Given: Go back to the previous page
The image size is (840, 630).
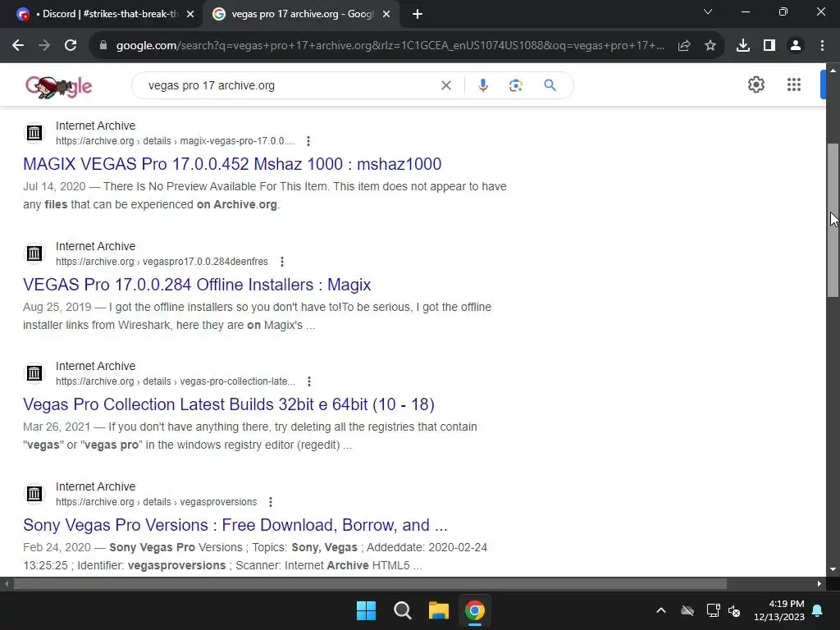Looking at the screenshot, I should click(18, 46).
